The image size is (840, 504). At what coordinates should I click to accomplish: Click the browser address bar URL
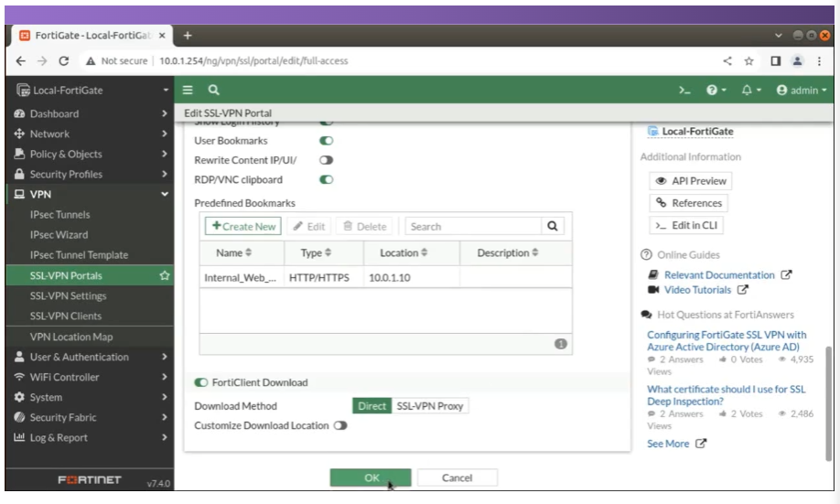253,61
